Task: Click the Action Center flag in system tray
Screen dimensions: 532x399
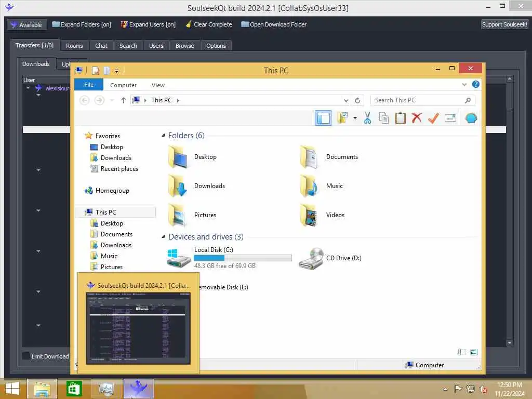Action: pyautogui.click(x=458, y=389)
